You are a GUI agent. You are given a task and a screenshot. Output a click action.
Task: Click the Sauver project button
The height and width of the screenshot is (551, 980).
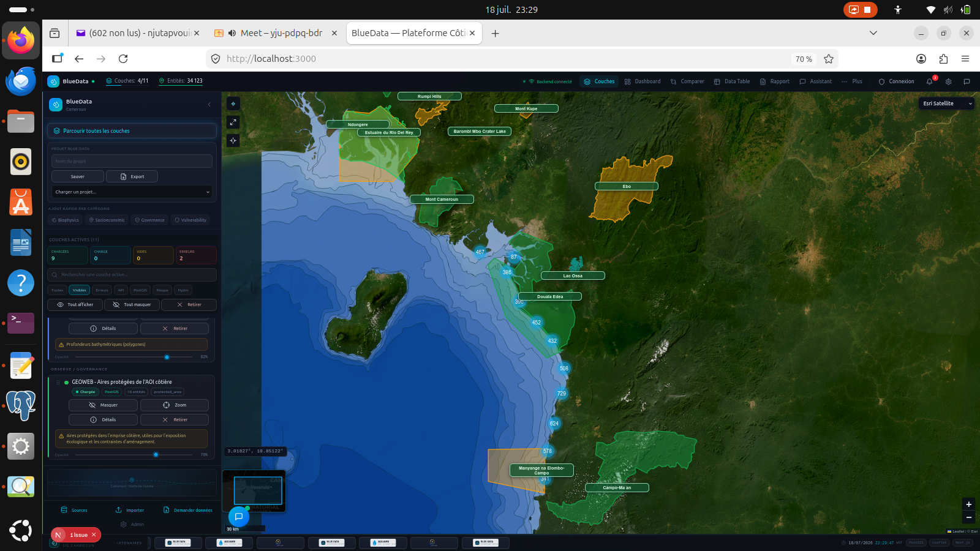click(78, 177)
